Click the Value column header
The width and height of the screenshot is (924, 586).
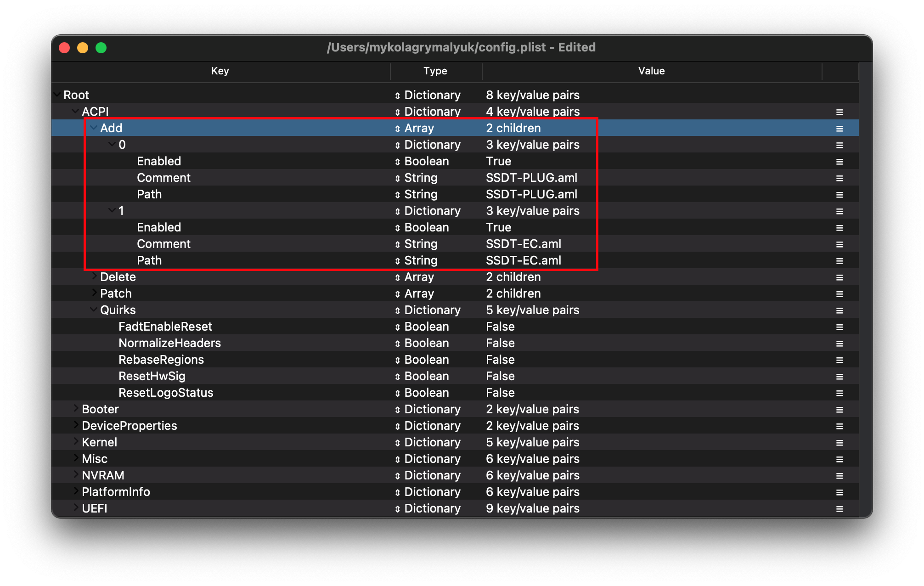click(651, 71)
